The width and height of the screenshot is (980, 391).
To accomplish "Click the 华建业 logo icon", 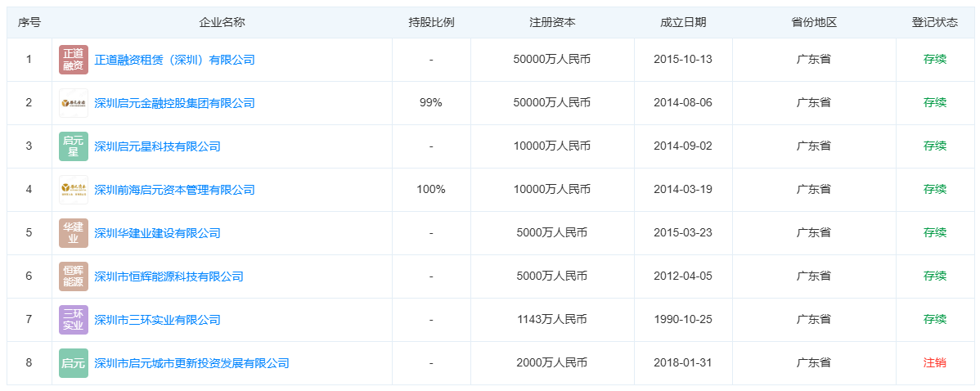I will [x=74, y=233].
